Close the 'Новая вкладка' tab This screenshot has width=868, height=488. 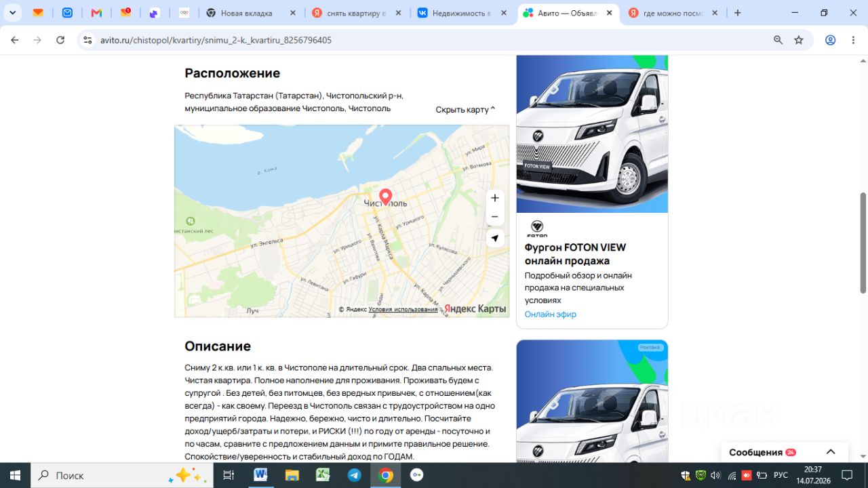292,13
